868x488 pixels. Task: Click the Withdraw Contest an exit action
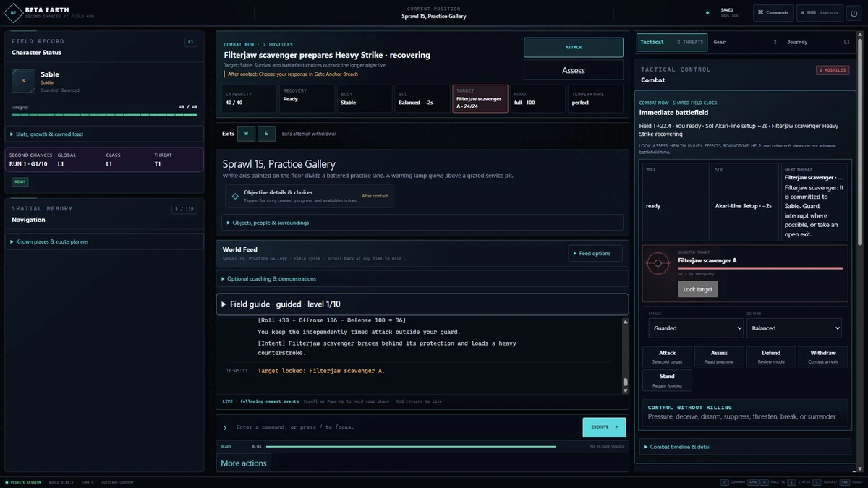coord(823,356)
